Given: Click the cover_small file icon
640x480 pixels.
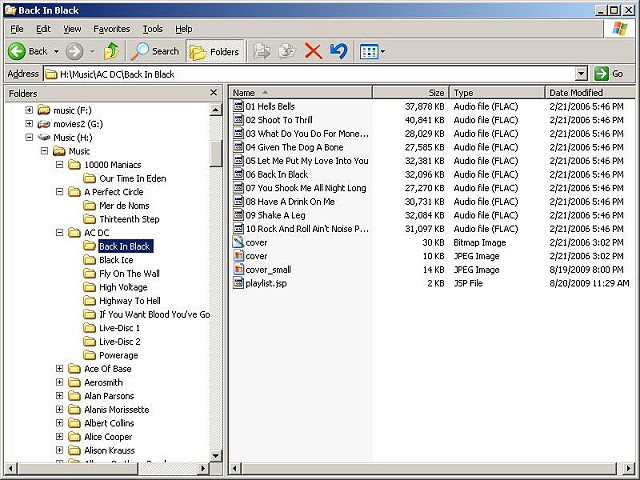Looking at the screenshot, I should tap(238, 269).
